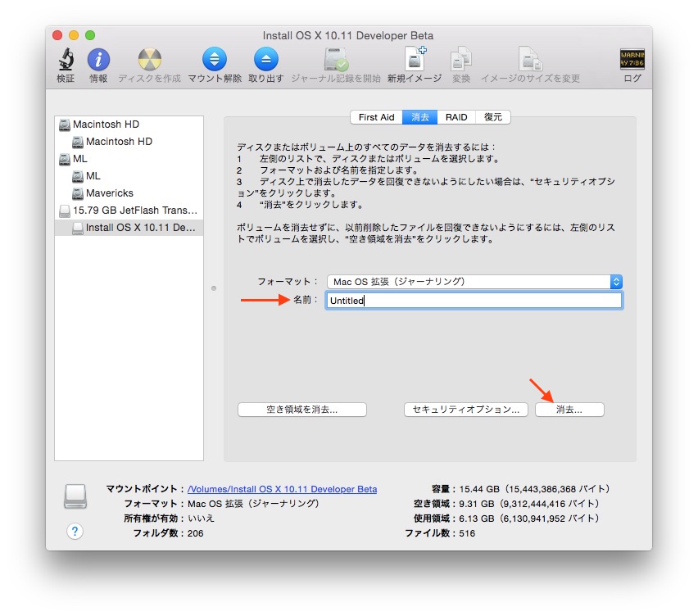Select the Mavericks volume

[129, 193]
